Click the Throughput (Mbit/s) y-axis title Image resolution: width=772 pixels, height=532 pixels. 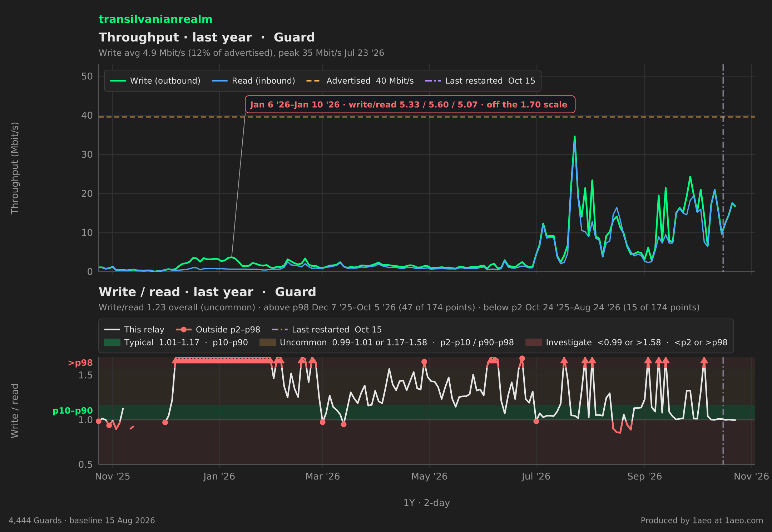(x=15, y=168)
